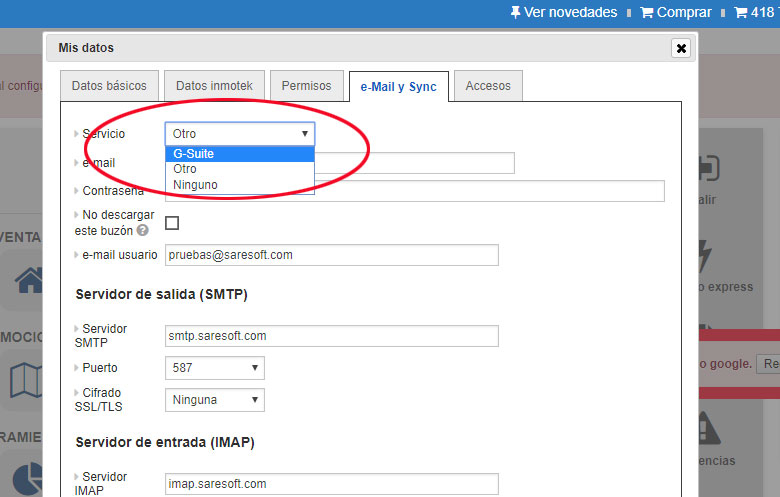Toggle the No descargar este buzón checkbox
The height and width of the screenshot is (497, 780).
point(172,223)
